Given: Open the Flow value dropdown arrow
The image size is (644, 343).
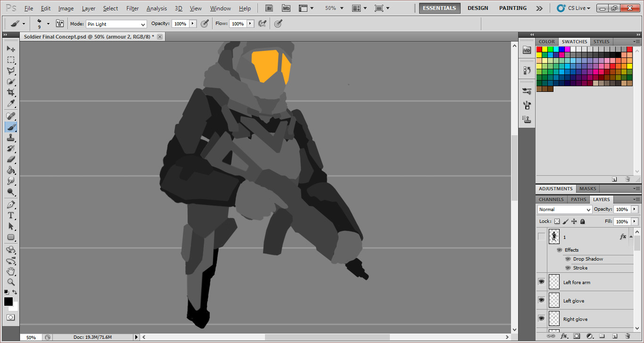Looking at the screenshot, I should coord(250,23).
